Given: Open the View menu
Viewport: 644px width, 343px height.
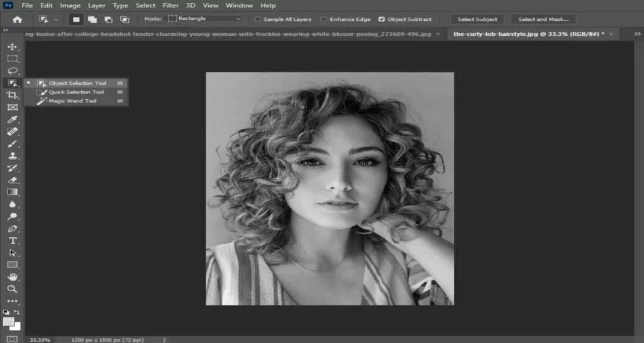Looking at the screenshot, I should [211, 5].
